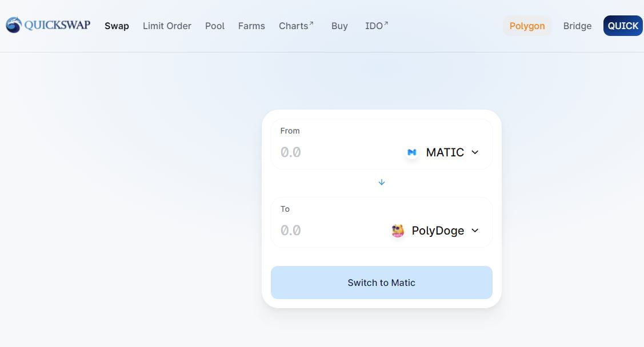Expand the MATIC token dropdown chevron
Screen dimensions: 644x347
[x=475, y=152]
